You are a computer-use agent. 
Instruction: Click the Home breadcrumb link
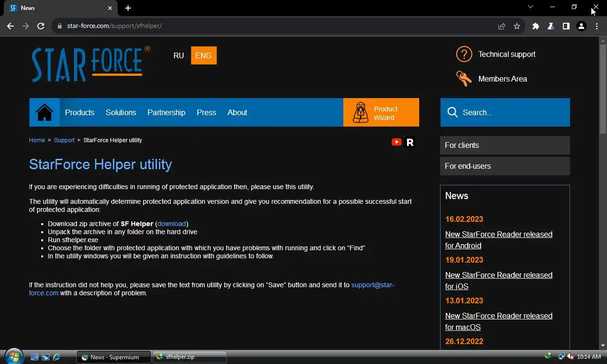coord(37,140)
